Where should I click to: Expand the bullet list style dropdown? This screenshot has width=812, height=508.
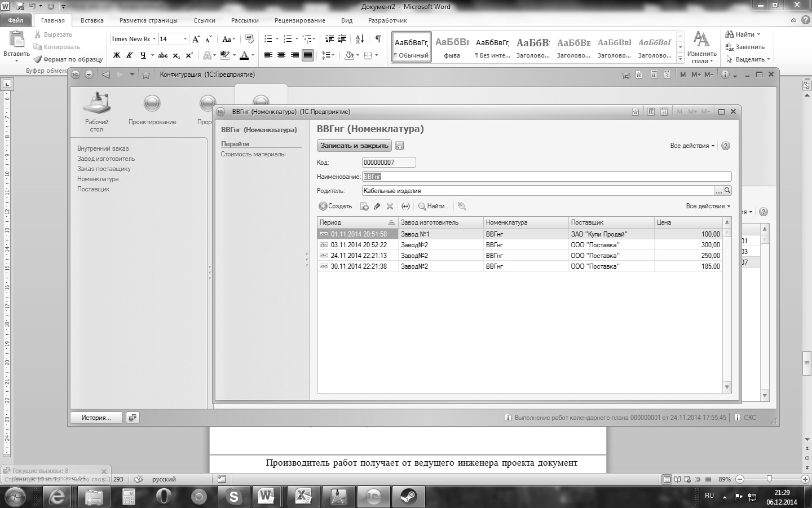277,39
